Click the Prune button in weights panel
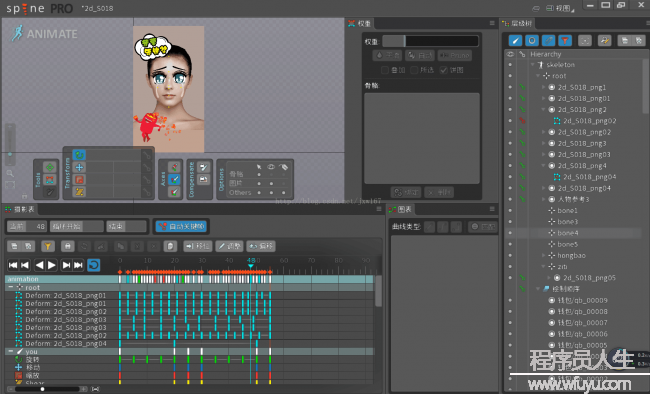The height and width of the screenshot is (394, 650). pyautogui.click(x=455, y=55)
